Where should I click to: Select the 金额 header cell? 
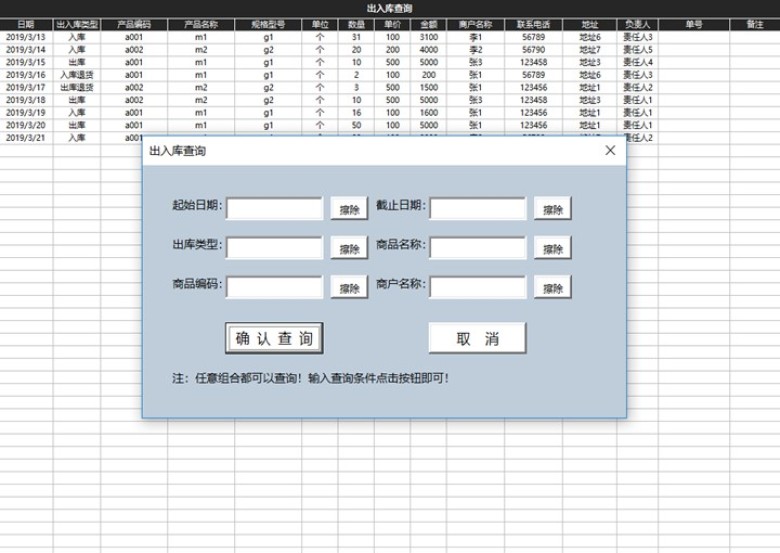pyautogui.click(x=428, y=24)
